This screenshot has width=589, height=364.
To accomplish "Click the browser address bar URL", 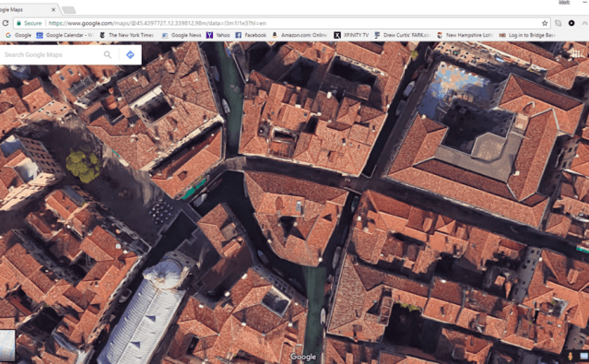I will tap(158, 23).
